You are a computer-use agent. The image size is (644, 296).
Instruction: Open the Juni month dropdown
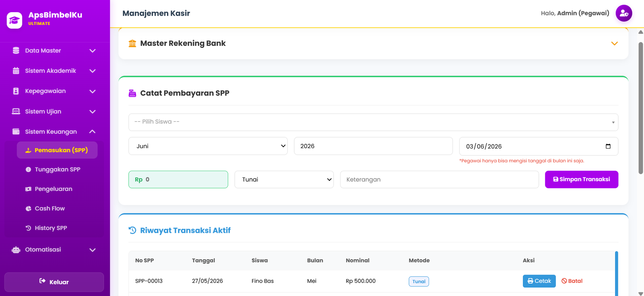(208, 146)
